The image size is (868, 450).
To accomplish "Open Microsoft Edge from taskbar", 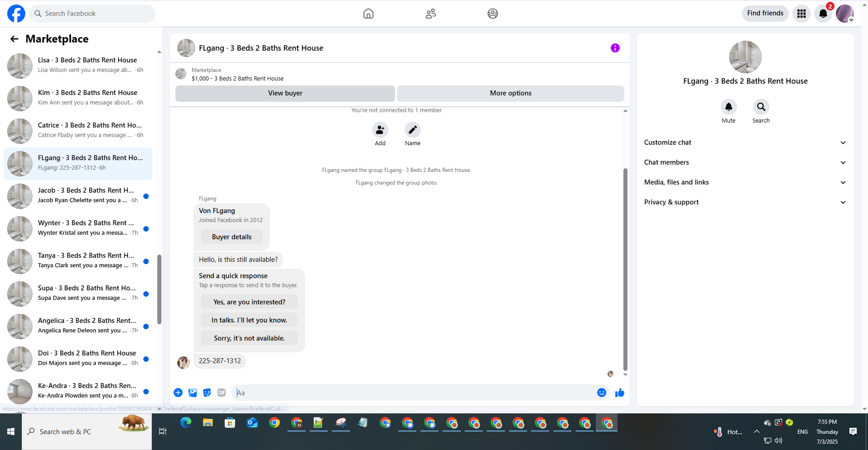I will coord(186,423).
